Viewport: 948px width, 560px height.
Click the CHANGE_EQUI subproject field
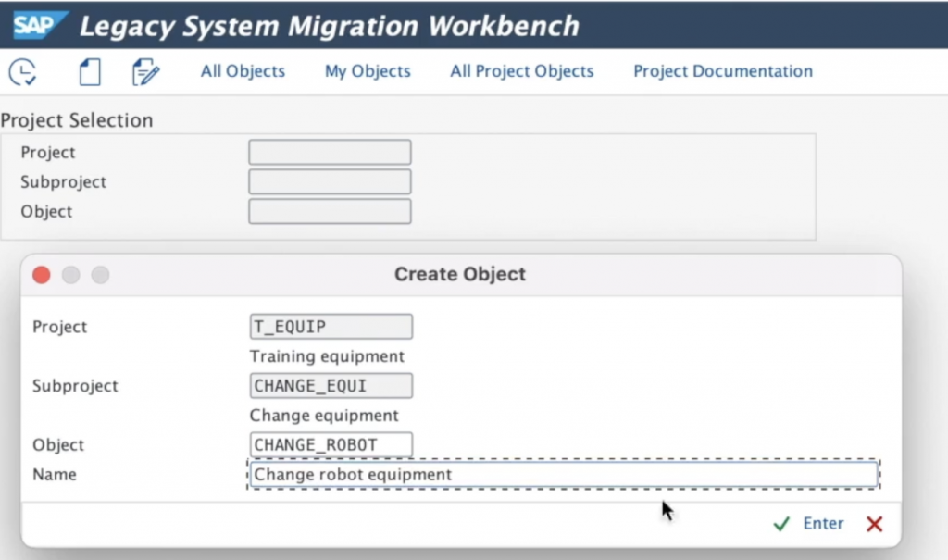331,386
